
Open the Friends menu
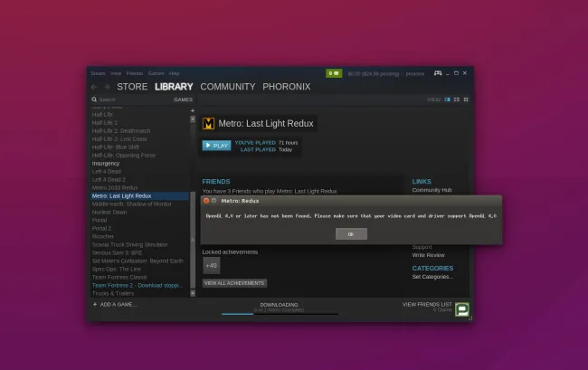coord(135,73)
